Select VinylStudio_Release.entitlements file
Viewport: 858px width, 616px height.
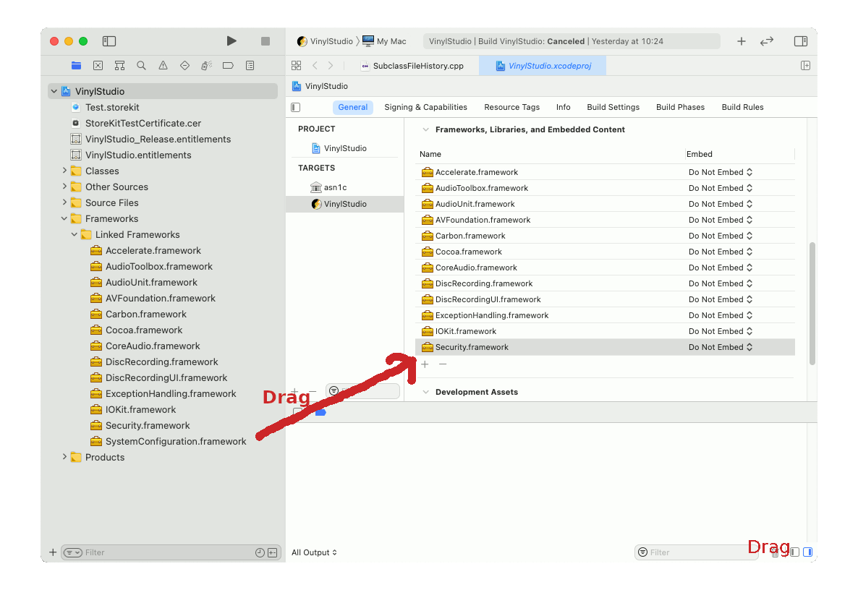158,139
